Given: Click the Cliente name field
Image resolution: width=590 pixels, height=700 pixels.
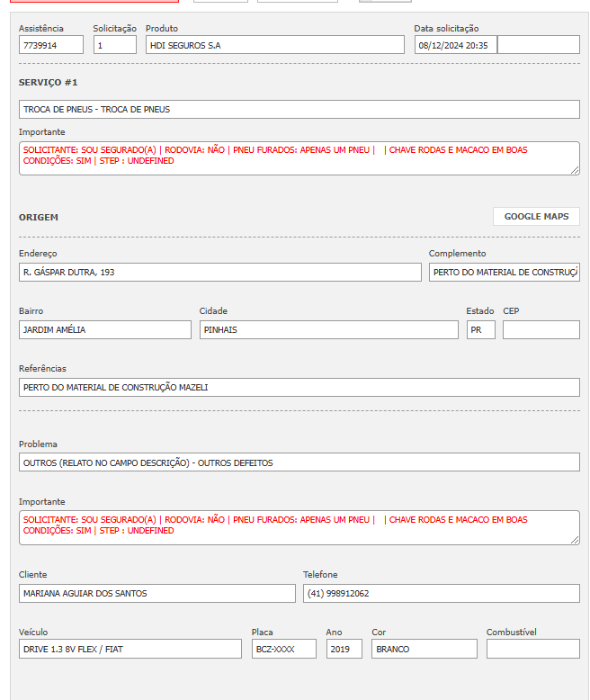Looking at the screenshot, I should pos(156,594).
